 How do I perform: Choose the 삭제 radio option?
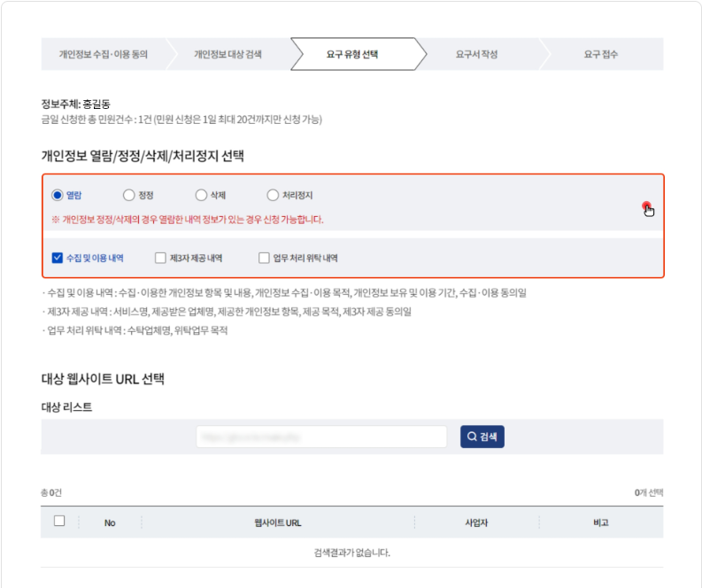click(x=201, y=195)
